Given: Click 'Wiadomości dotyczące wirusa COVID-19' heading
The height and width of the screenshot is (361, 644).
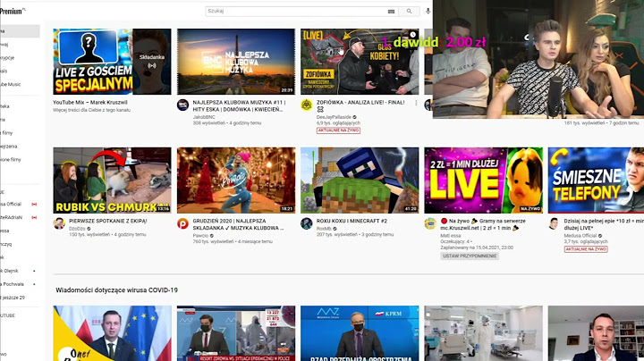Looking at the screenshot, I should click(116, 290).
